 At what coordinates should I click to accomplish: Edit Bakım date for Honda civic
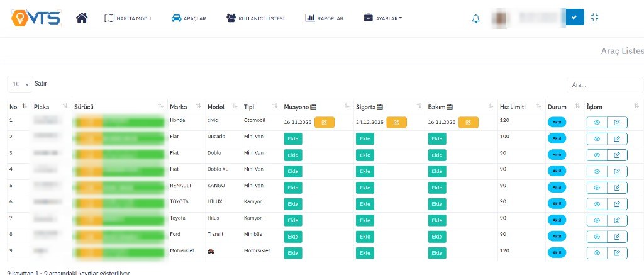(468, 123)
